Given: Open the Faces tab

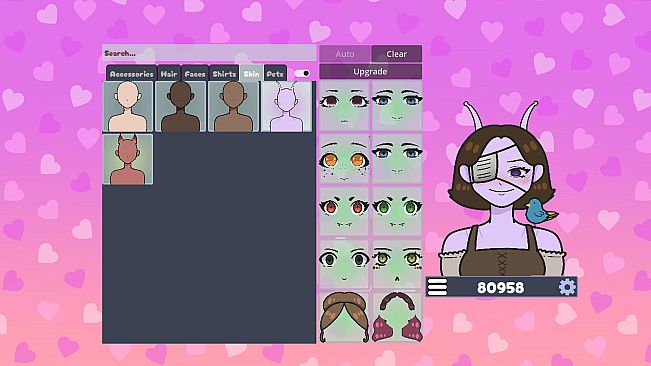Looking at the screenshot, I should pos(195,73).
